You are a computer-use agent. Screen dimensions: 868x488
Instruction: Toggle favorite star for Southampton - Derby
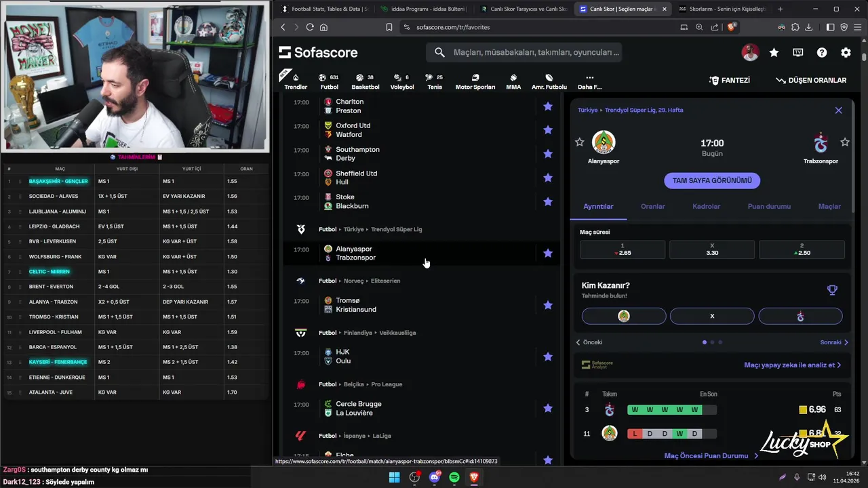tap(548, 153)
